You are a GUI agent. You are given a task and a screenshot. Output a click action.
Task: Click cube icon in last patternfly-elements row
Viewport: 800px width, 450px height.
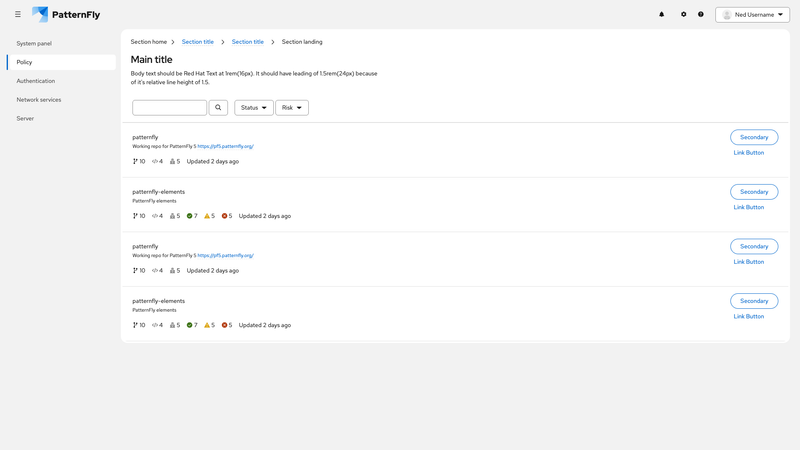click(x=172, y=325)
